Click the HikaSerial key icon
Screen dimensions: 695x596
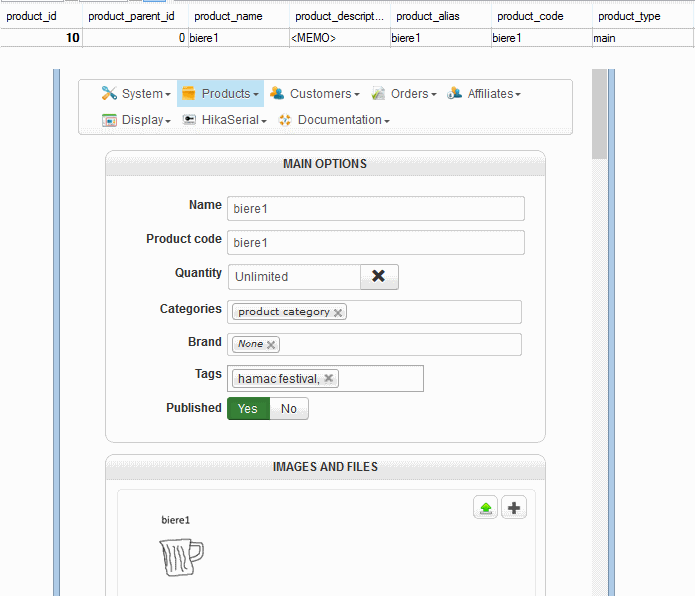click(x=189, y=120)
